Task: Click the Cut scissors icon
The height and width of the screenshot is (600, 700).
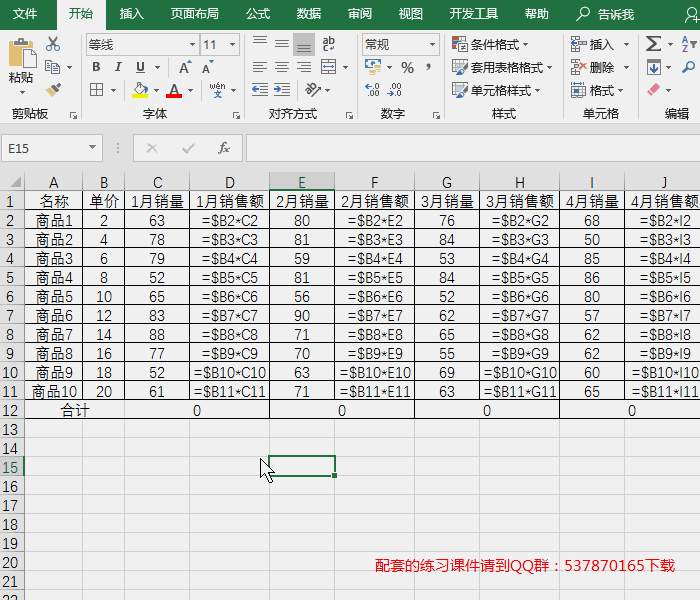Action: pos(53,44)
